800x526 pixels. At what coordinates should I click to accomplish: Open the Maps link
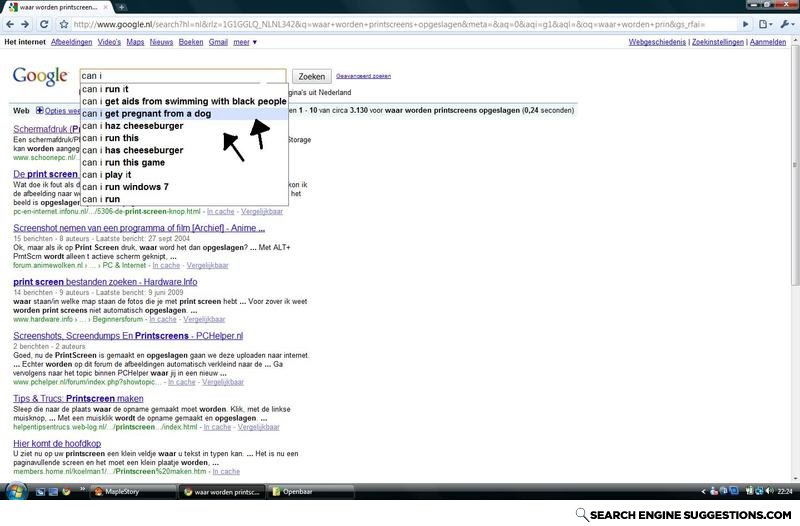click(x=135, y=42)
